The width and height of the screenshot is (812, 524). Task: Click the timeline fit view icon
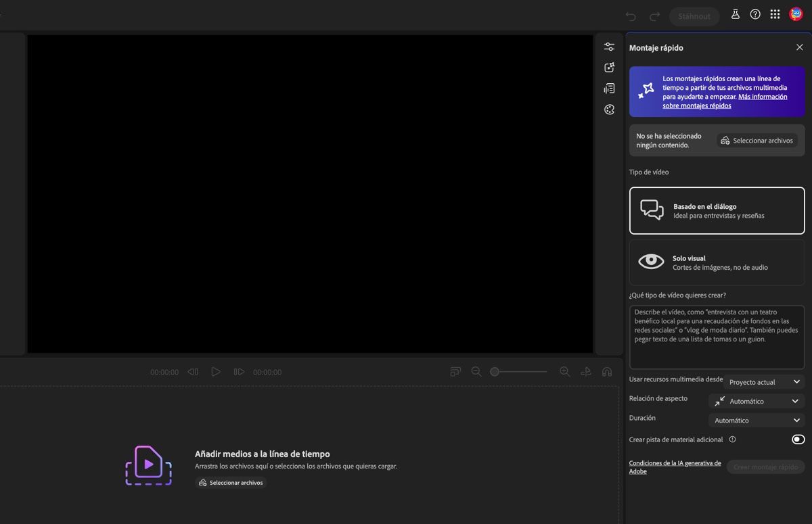click(455, 371)
